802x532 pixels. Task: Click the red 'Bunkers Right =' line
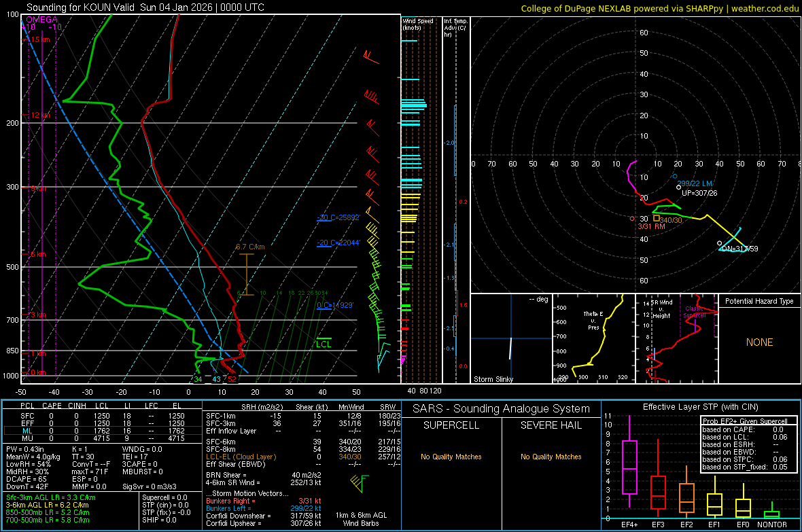coord(264,501)
